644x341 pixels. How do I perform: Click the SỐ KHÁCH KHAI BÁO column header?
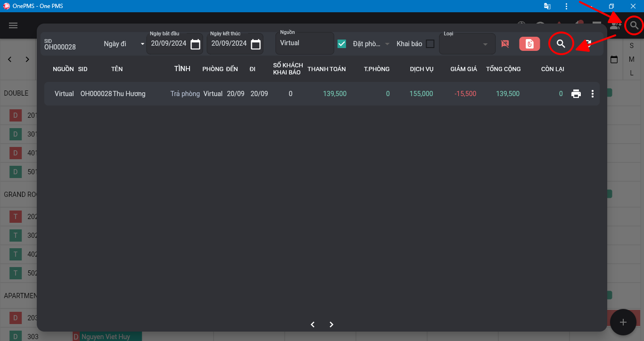288,69
